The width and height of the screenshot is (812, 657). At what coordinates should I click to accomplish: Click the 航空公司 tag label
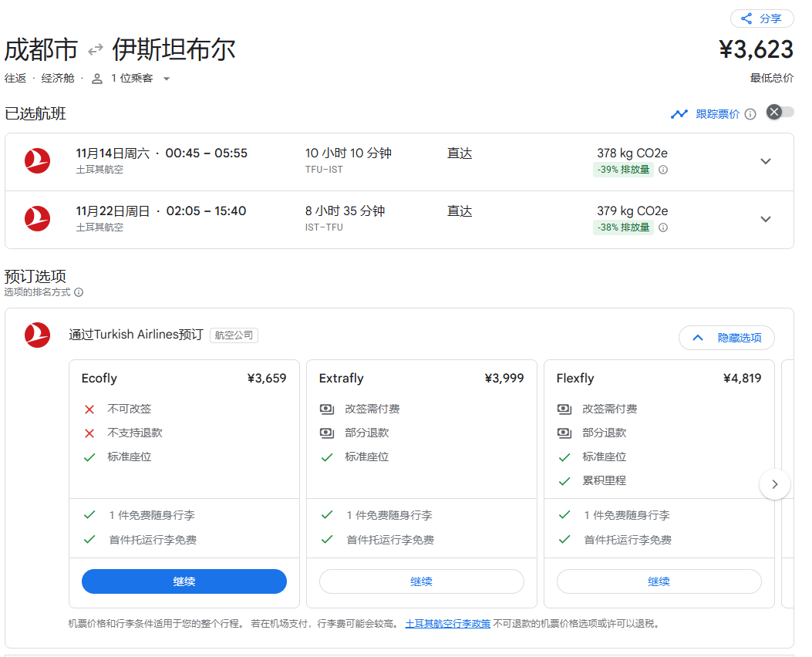[234, 335]
